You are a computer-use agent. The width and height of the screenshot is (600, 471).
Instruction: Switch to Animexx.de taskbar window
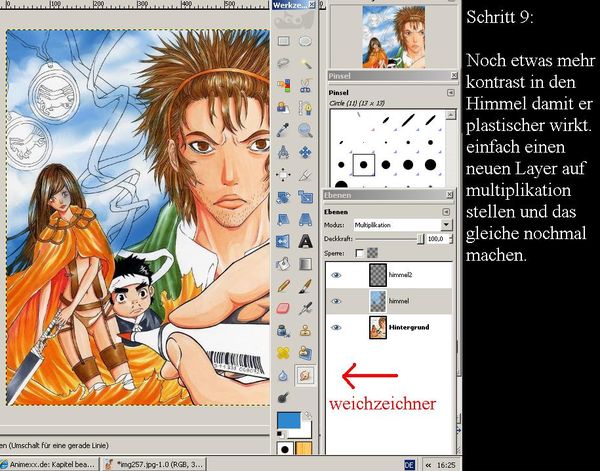pos(49,464)
